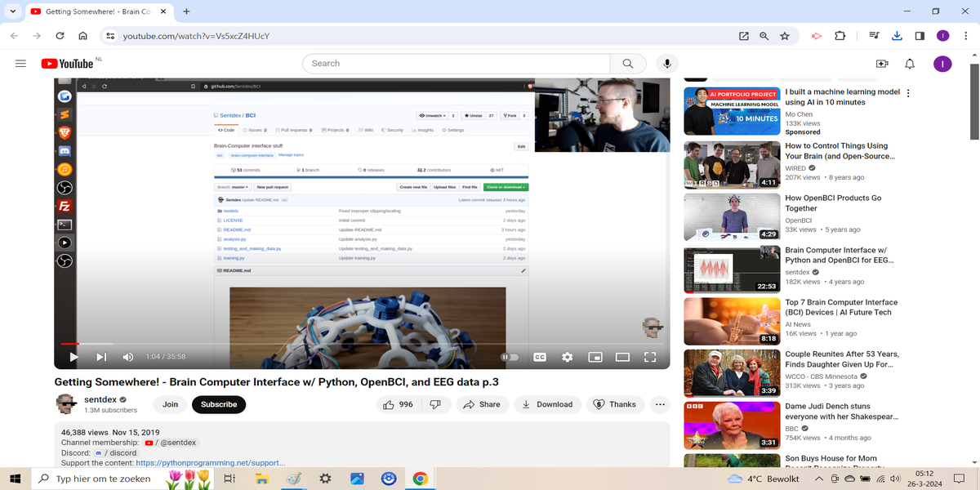Seek on the video progress bar
This screenshot has height=490, width=980.
(x=362, y=344)
